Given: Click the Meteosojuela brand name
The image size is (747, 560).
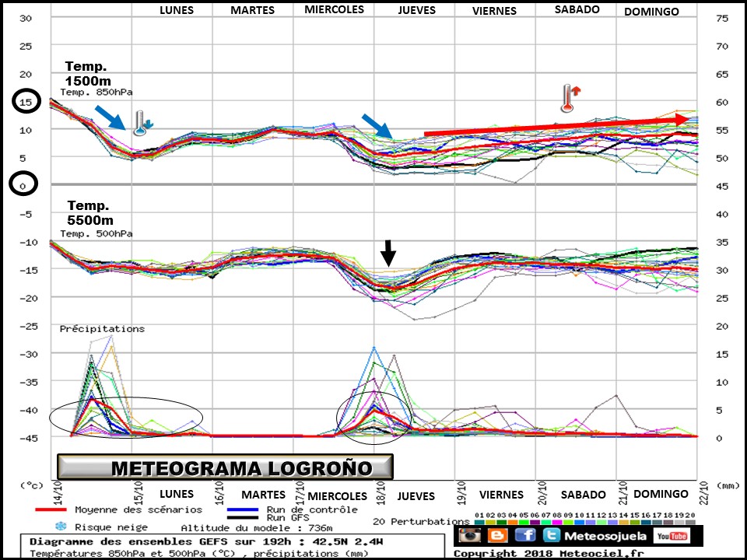Looking at the screenshot, I should (605, 536).
